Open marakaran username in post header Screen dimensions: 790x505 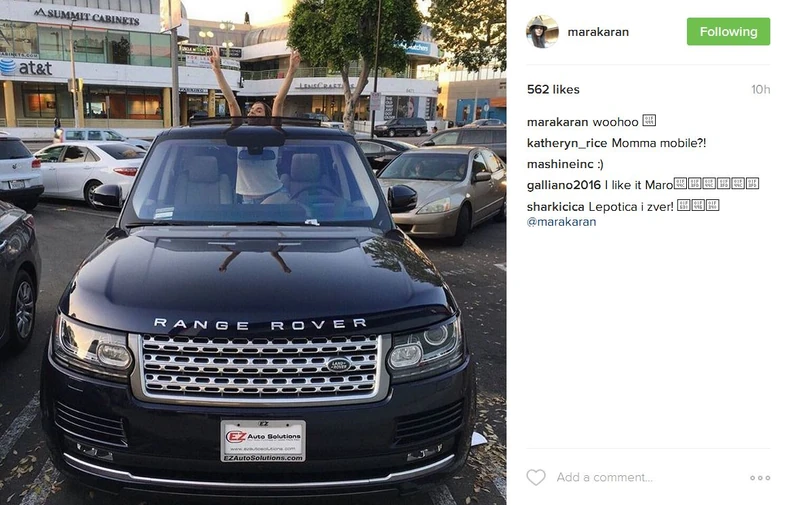[598, 32]
